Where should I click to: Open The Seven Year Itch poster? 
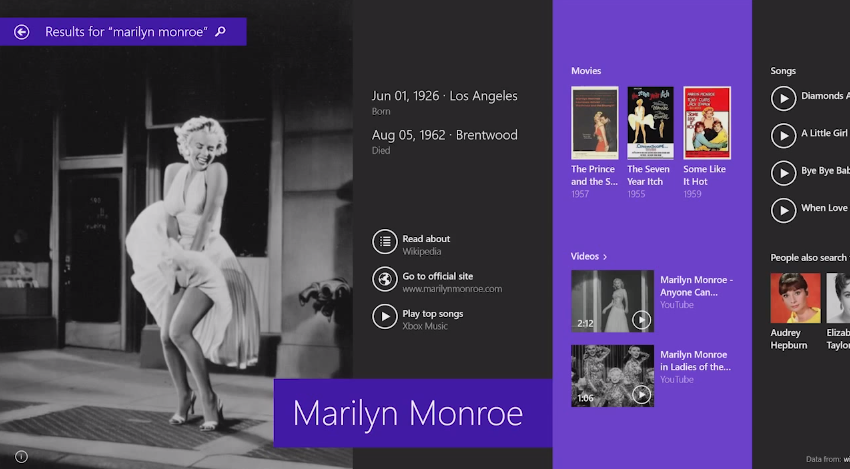(650, 123)
